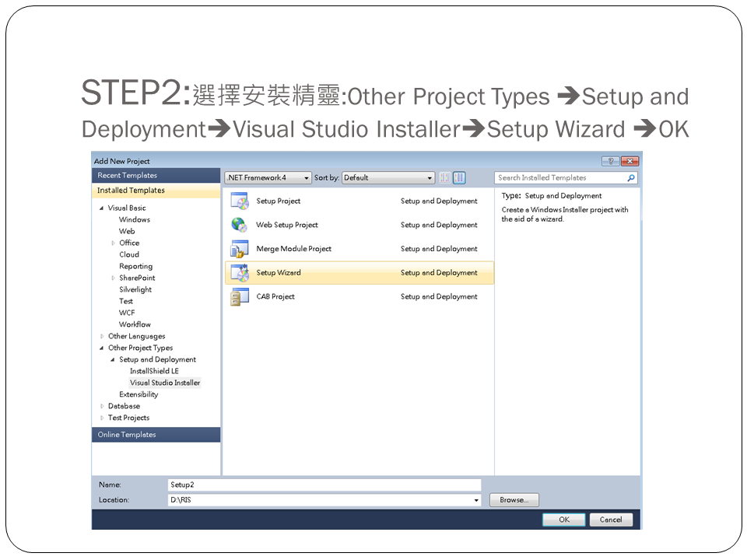Select the Cloud tree item

click(x=129, y=254)
